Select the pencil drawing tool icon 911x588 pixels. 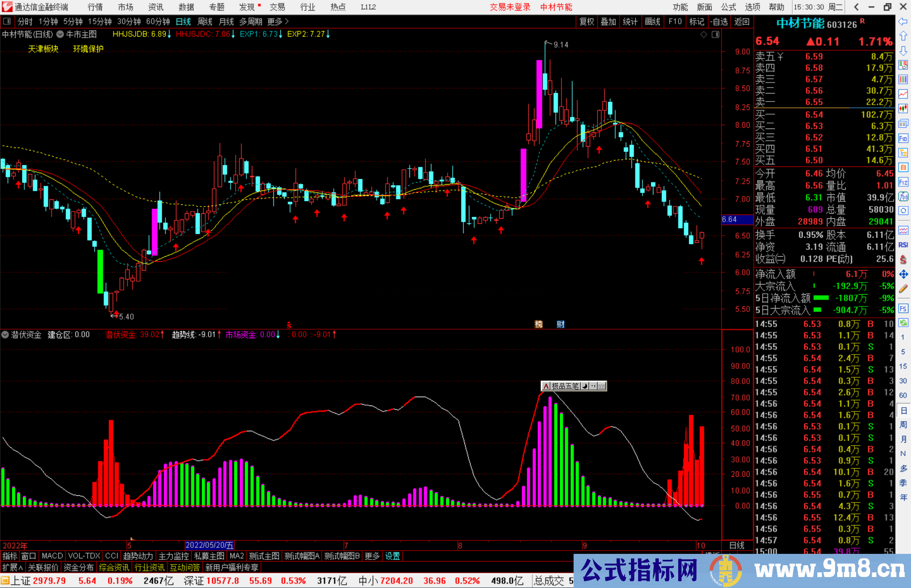(x=903, y=289)
